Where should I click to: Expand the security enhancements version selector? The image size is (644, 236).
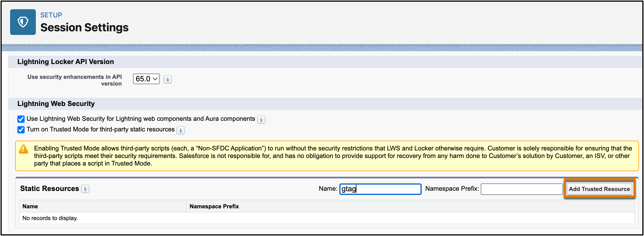(146, 79)
